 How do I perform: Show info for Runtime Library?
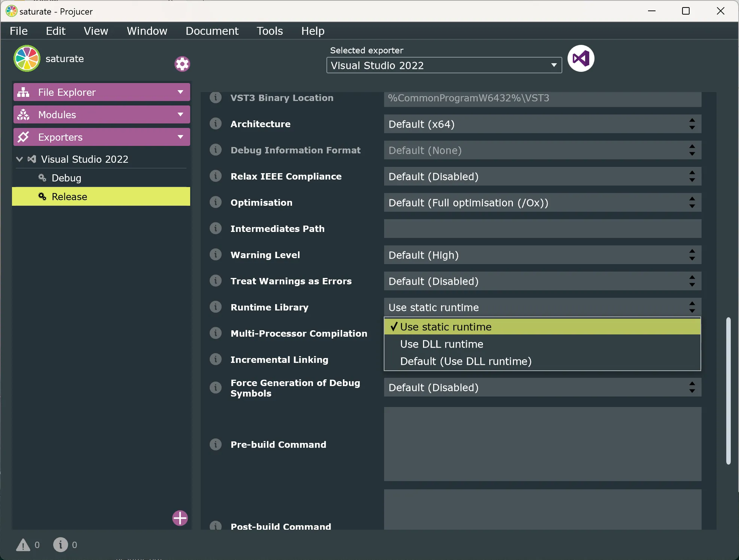point(215,307)
